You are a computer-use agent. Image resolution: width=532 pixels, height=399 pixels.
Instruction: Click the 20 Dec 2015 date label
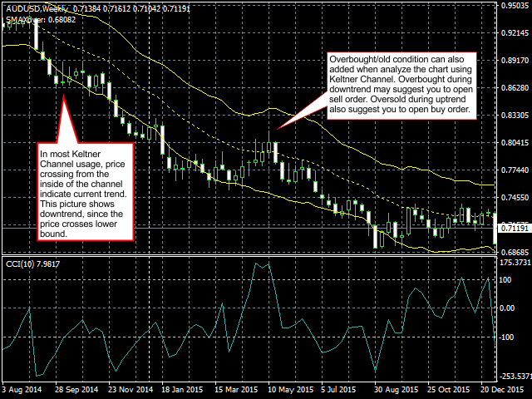502,390
